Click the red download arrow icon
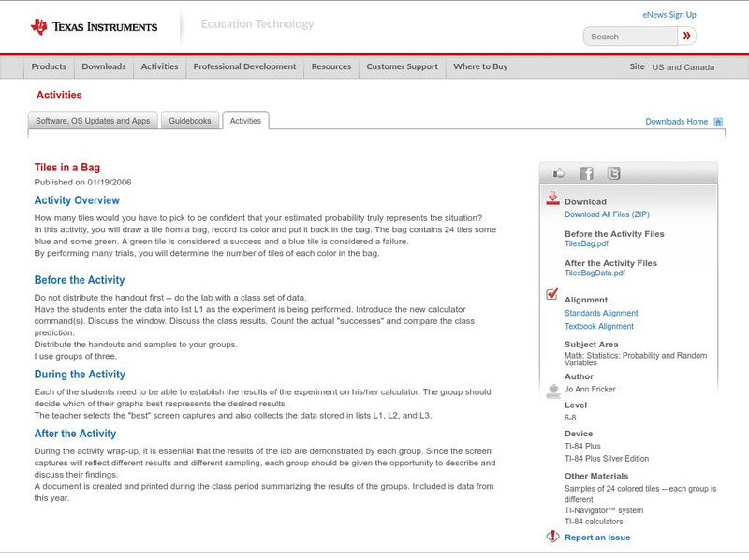Image resolution: width=749 pixels, height=560 pixels. click(x=552, y=199)
